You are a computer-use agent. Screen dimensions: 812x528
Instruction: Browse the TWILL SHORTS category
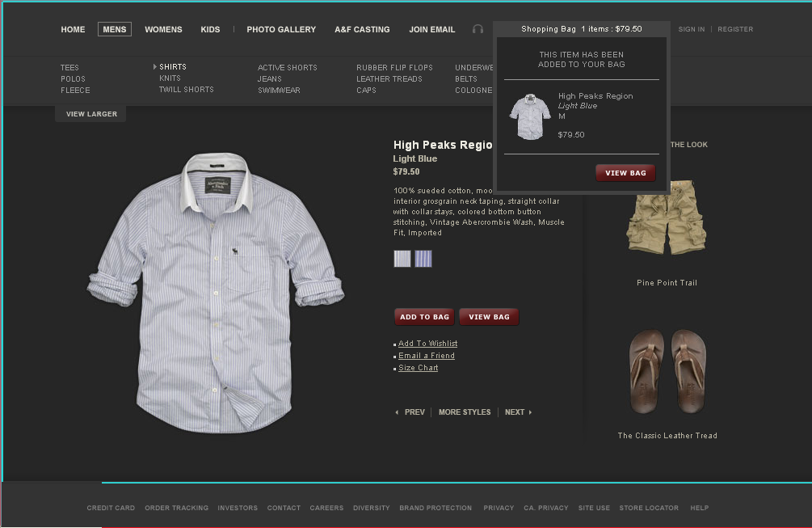[x=187, y=90]
